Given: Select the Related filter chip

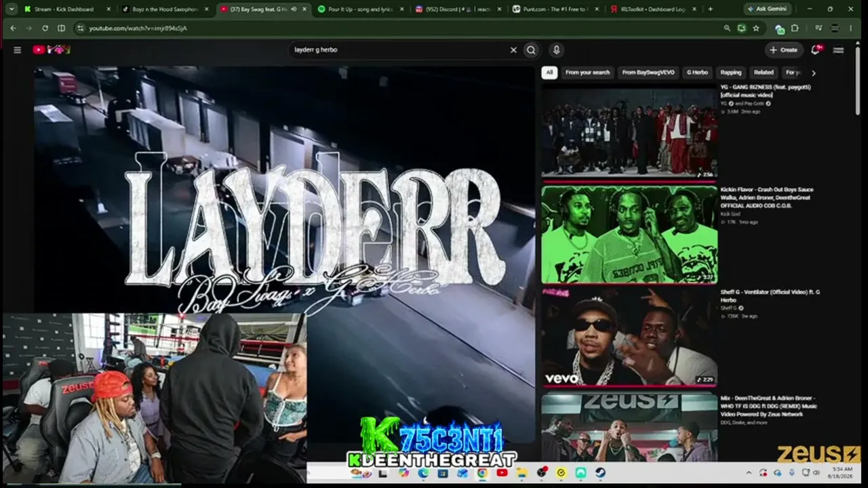Looking at the screenshot, I should click(x=764, y=73).
